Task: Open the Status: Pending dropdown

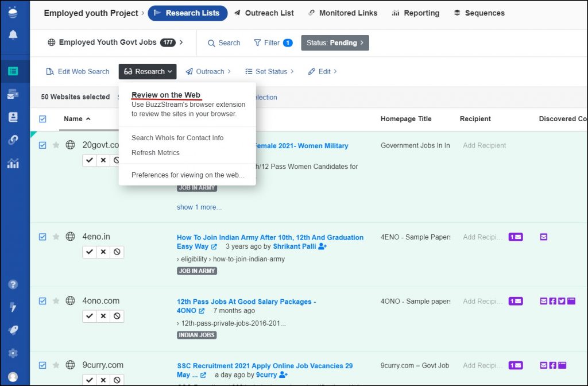Action: coord(335,43)
